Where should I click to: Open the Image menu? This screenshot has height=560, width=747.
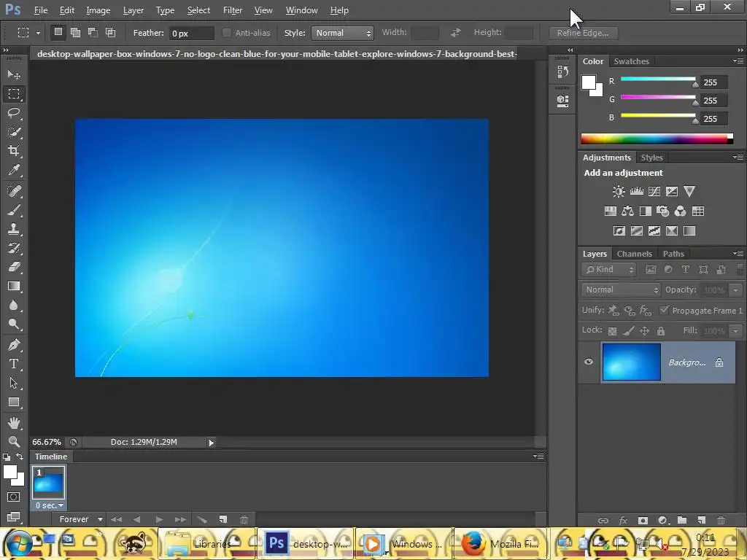coord(98,10)
